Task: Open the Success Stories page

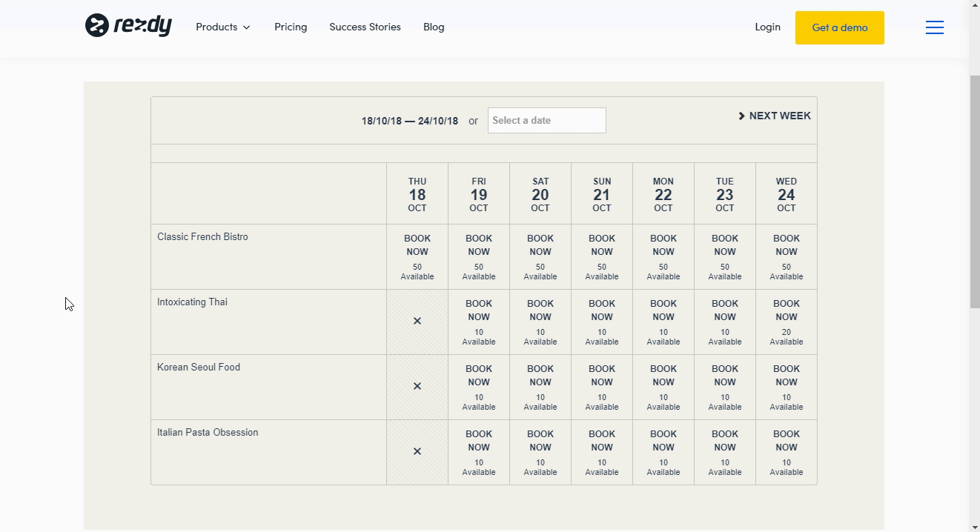Action: pos(365,27)
